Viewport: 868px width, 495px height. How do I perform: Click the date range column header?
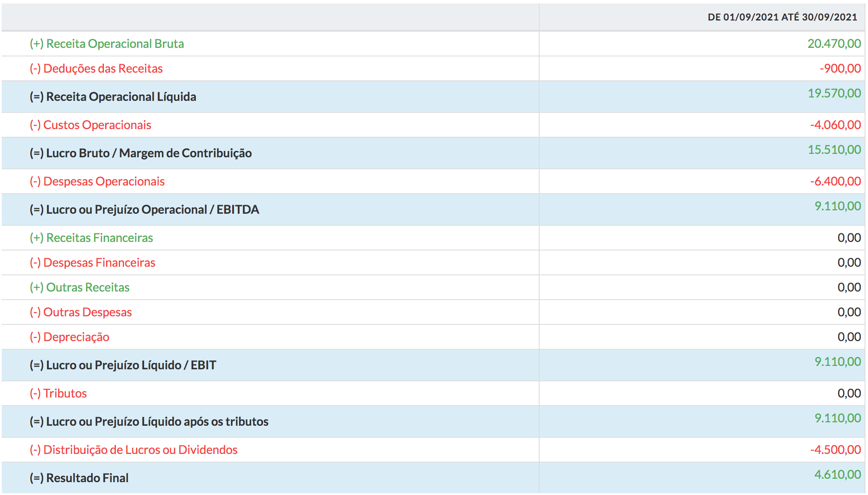point(782,17)
